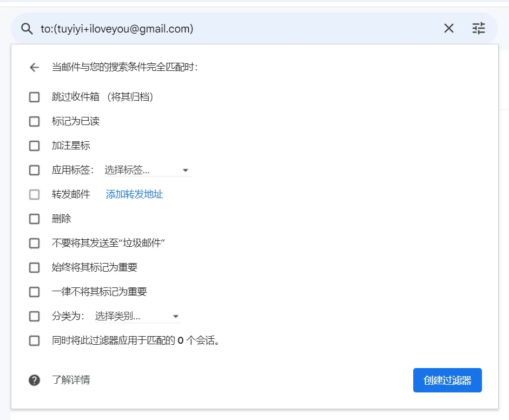Expand the 选择类别 dropdown
The height and width of the screenshot is (420, 509).
(137, 316)
